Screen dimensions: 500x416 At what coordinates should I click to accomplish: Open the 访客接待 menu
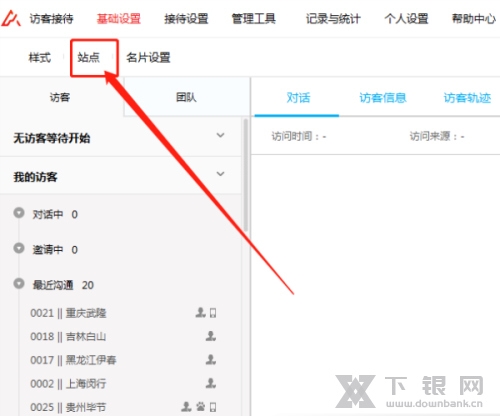[51, 19]
